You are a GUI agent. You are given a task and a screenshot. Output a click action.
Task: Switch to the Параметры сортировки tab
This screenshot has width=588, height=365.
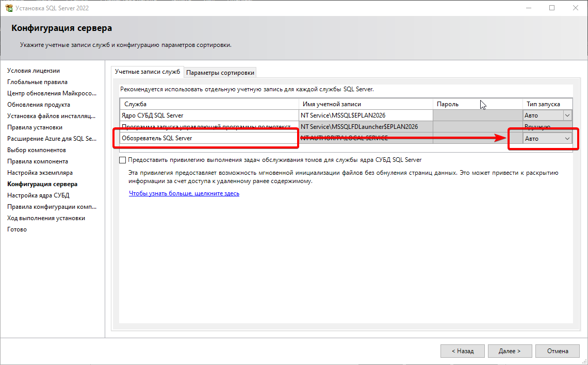[x=220, y=72]
